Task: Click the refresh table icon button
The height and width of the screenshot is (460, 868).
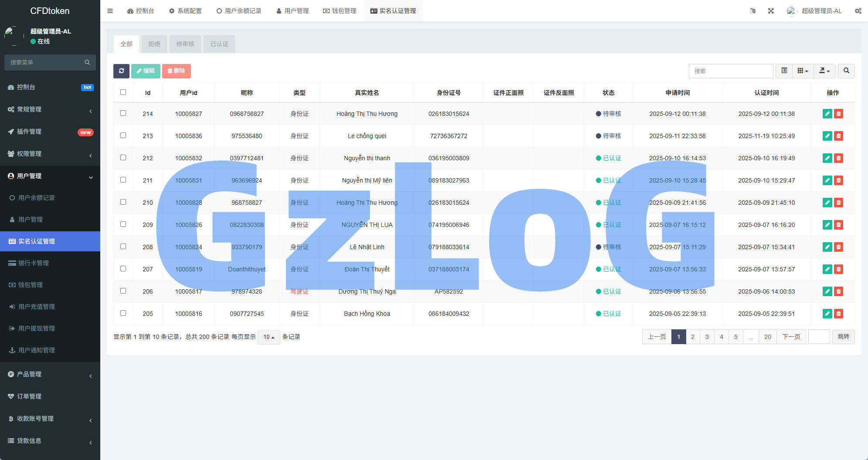Action: pyautogui.click(x=121, y=71)
